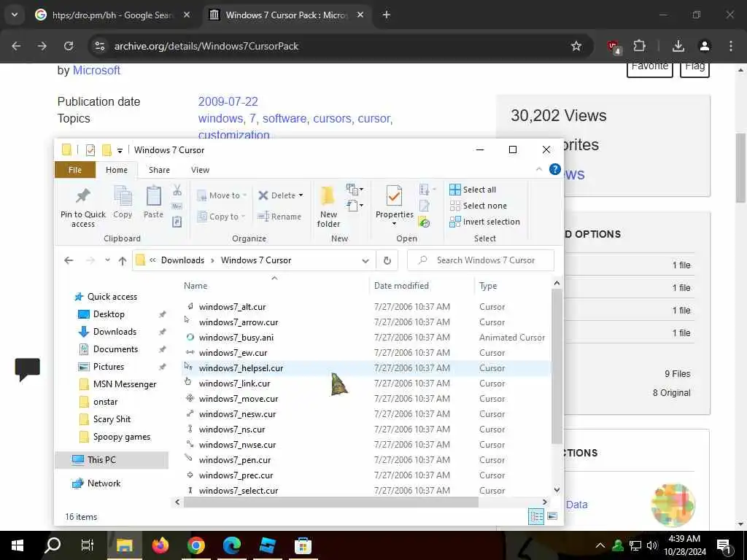Screen dimensions: 747x560
Task: Open Chrome tab search dropdown
Action: pos(15,15)
